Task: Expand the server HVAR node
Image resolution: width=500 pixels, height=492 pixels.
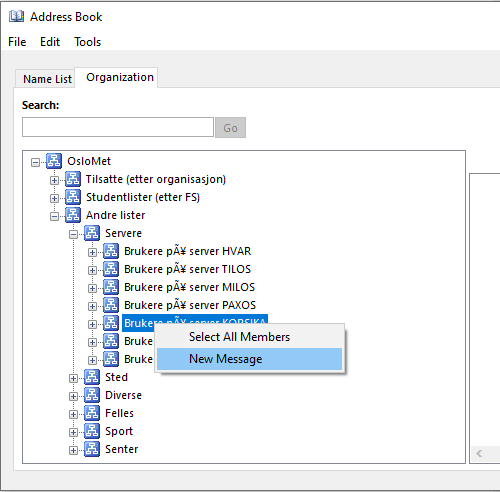Action: tap(92, 253)
